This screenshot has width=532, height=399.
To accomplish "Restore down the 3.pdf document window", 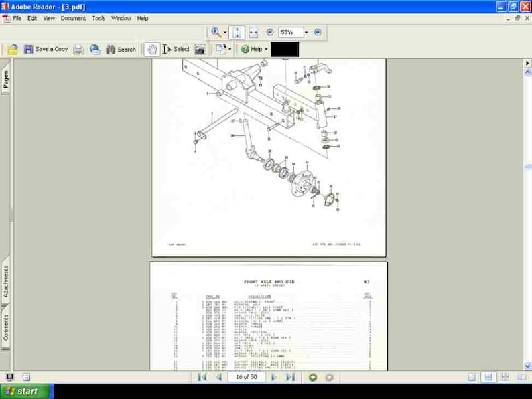I will pos(517,19).
